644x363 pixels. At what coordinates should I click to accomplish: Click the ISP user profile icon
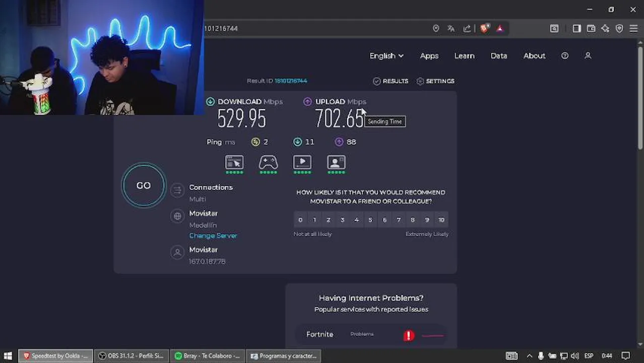(x=177, y=253)
